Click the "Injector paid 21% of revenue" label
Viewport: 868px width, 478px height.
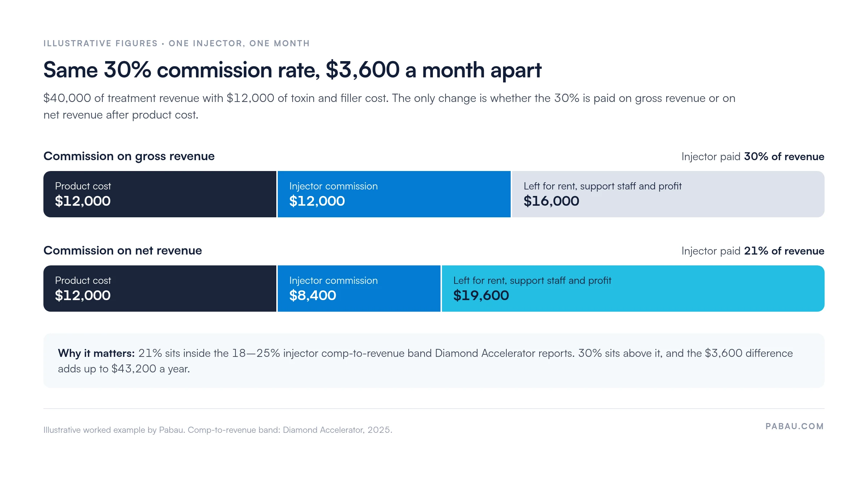point(753,251)
